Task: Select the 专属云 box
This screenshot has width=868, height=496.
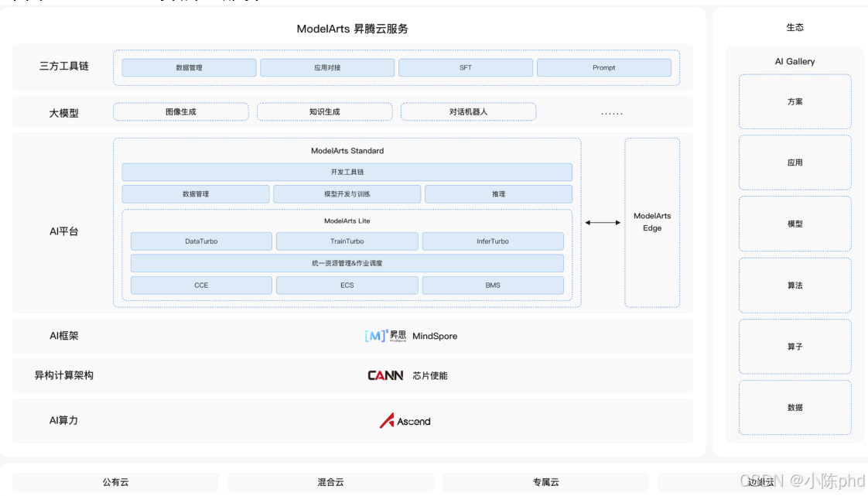Action: coord(546,482)
